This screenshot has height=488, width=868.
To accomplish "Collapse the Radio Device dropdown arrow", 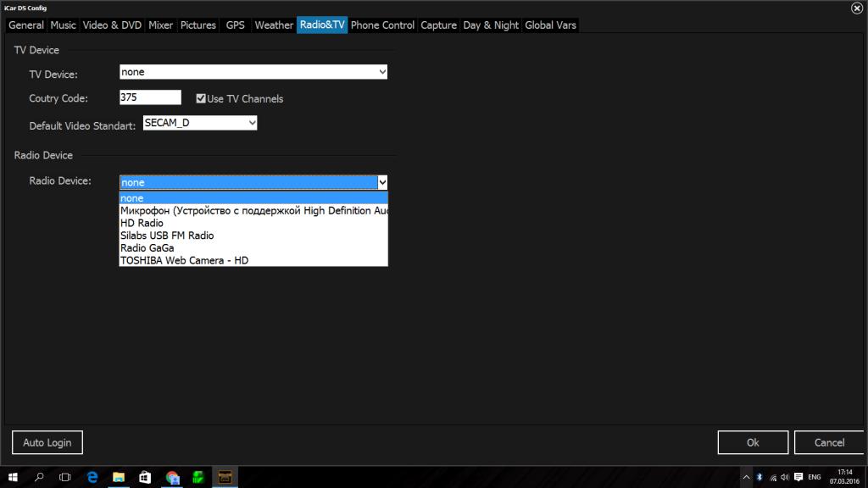I will [x=382, y=182].
